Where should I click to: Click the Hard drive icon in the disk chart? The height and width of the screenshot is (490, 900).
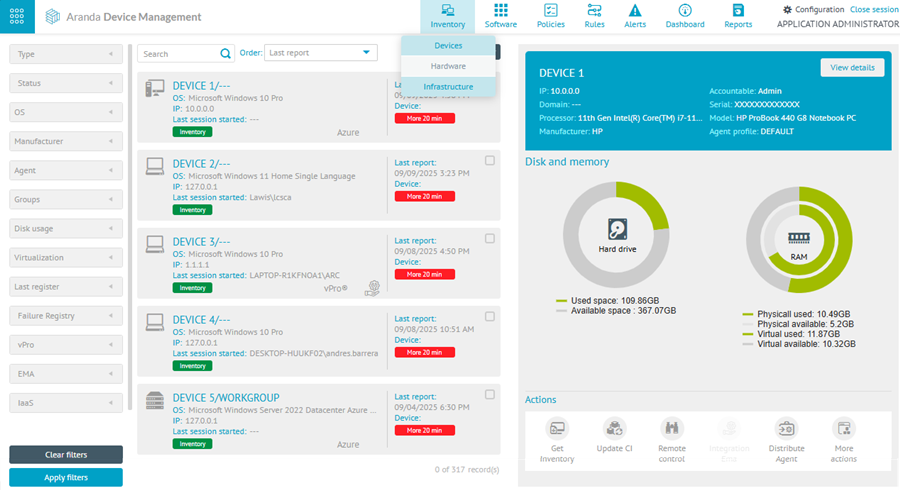click(x=617, y=229)
